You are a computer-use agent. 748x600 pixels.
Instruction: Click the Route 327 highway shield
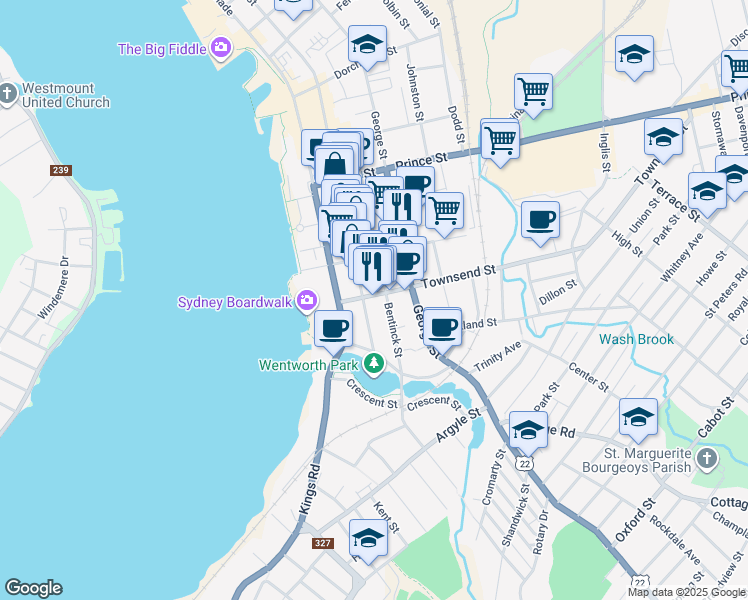(x=322, y=543)
